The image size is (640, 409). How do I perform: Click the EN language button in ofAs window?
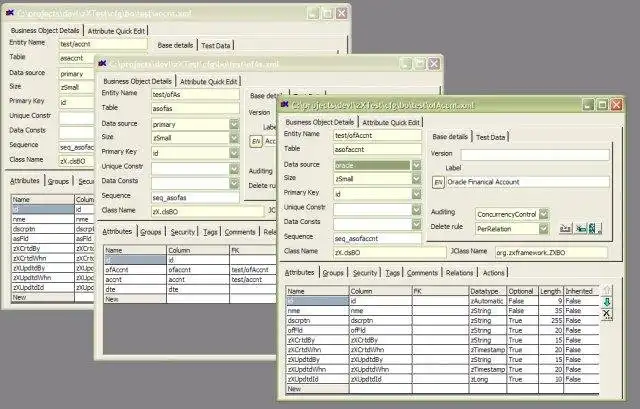coord(255,141)
